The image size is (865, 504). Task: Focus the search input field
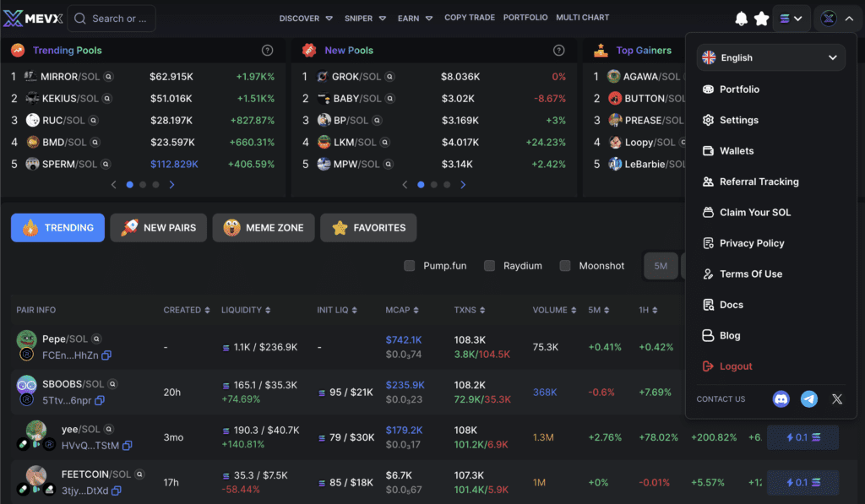click(x=112, y=19)
